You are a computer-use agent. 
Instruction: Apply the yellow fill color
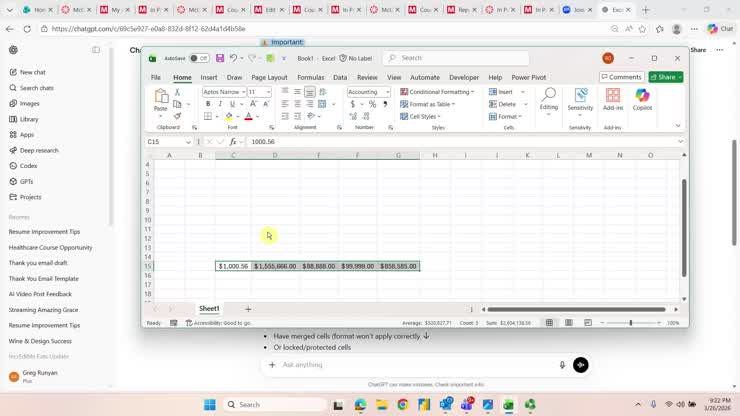[229, 116]
